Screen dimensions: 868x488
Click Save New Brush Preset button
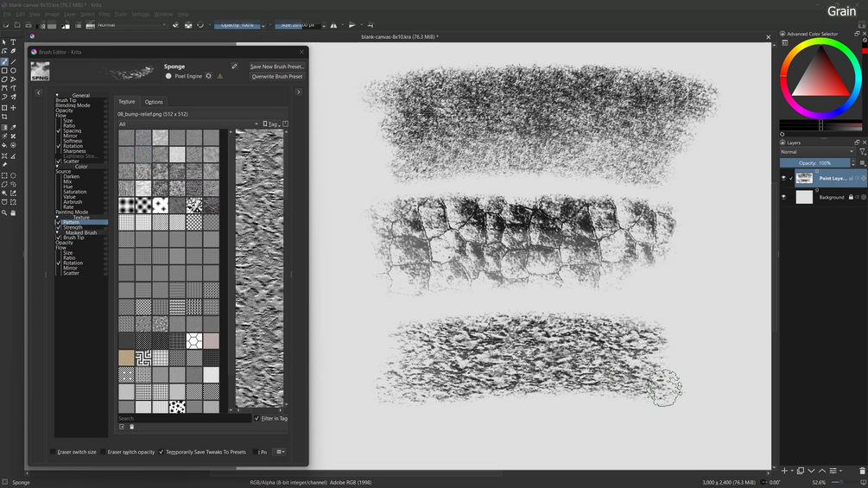(276, 67)
